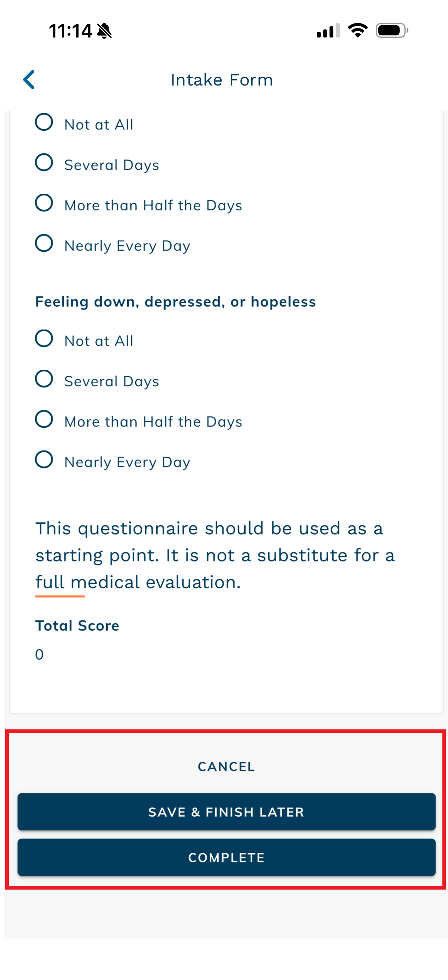This screenshot has width=448, height=980.
Task: Tap the Total Score value 0
Action: pyautogui.click(x=40, y=654)
